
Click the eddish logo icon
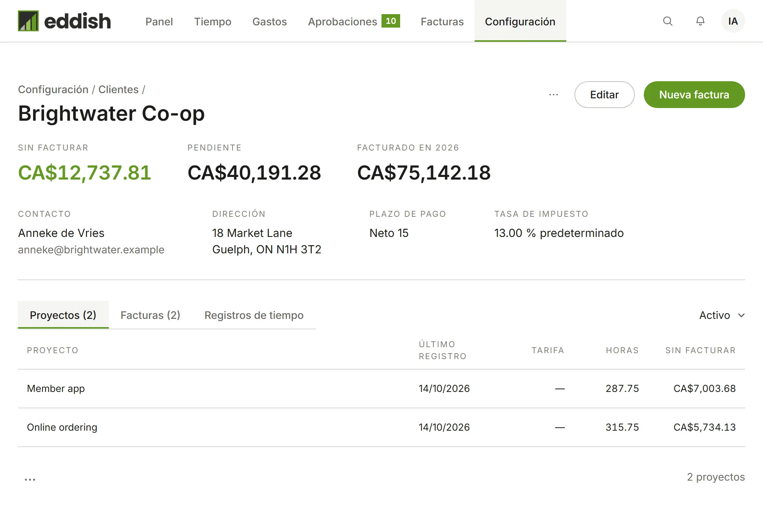pos(28,21)
